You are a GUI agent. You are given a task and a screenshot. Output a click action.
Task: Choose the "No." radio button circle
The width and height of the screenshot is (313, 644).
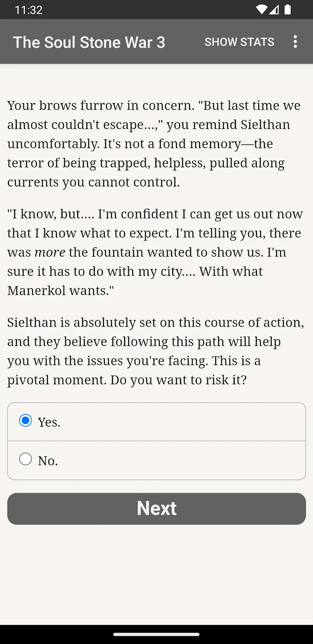coord(25,459)
